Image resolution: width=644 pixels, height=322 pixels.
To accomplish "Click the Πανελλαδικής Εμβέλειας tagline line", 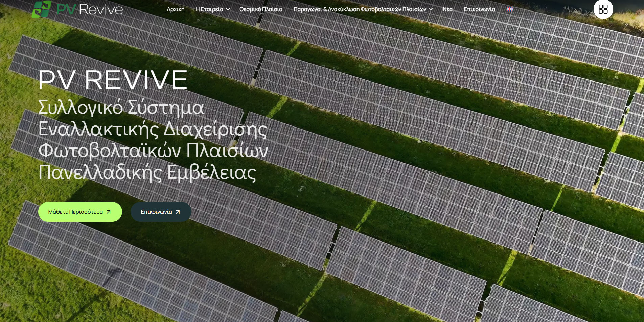I will 147,172.
